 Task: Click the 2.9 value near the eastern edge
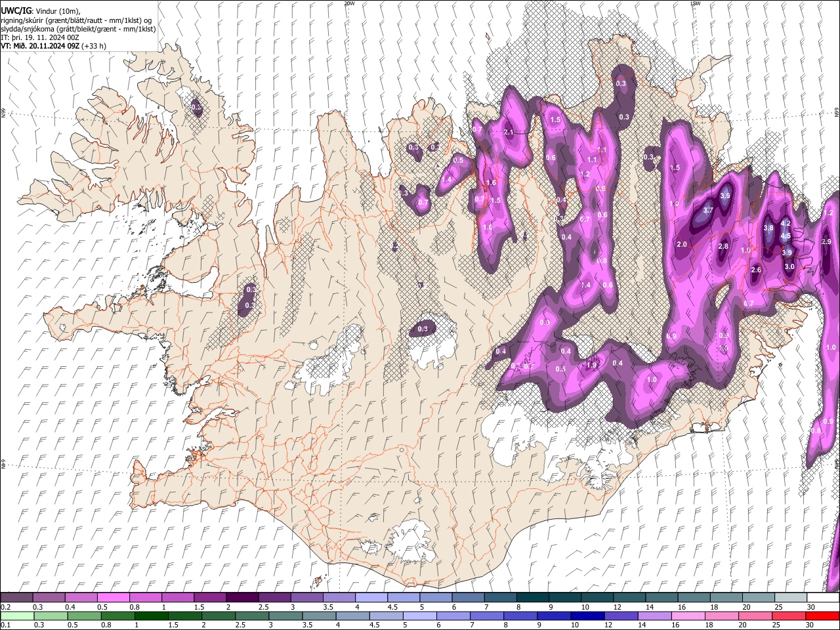point(827,241)
